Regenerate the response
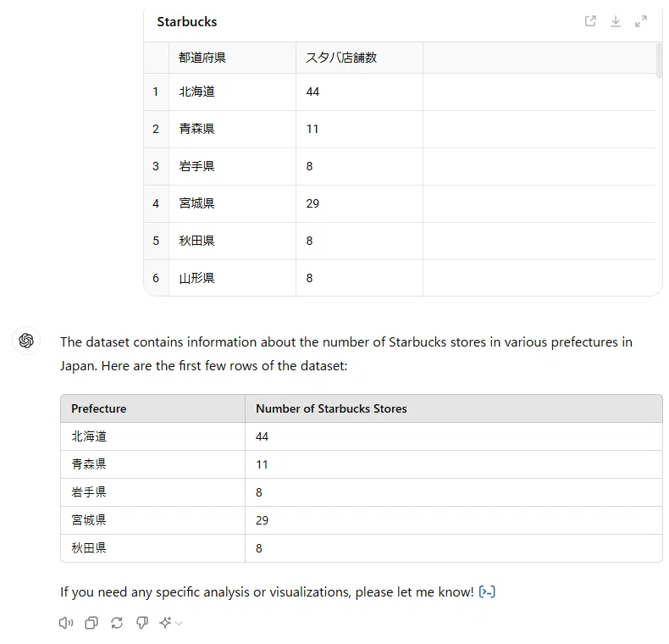Screen dimensions: 669x644 click(x=117, y=623)
